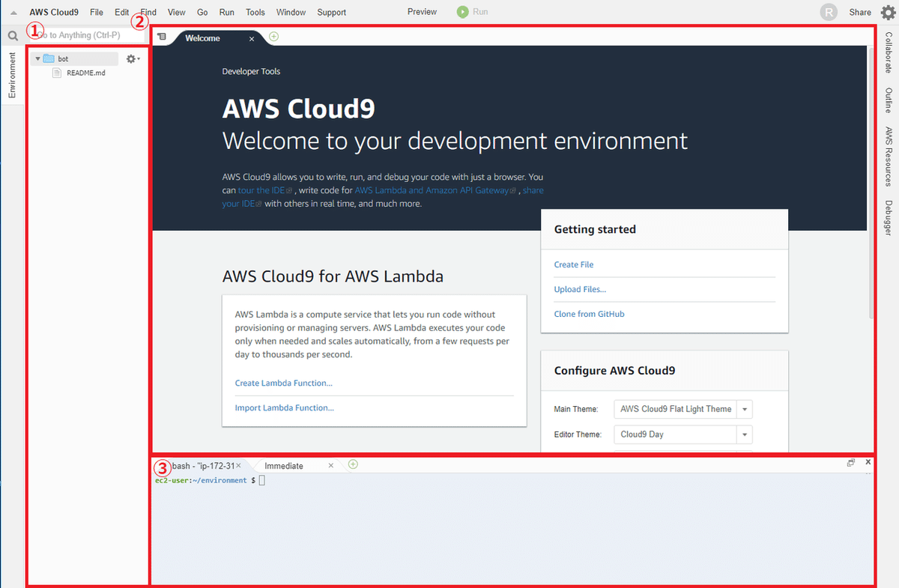Image resolution: width=899 pixels, height=588 pixels.
Task: Open the AWS Resources side panel
Action: pyautogui.click(x=888, y=156)
